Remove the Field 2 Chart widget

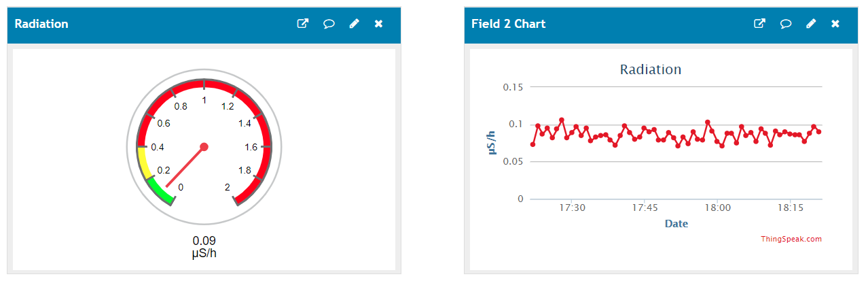836,24
